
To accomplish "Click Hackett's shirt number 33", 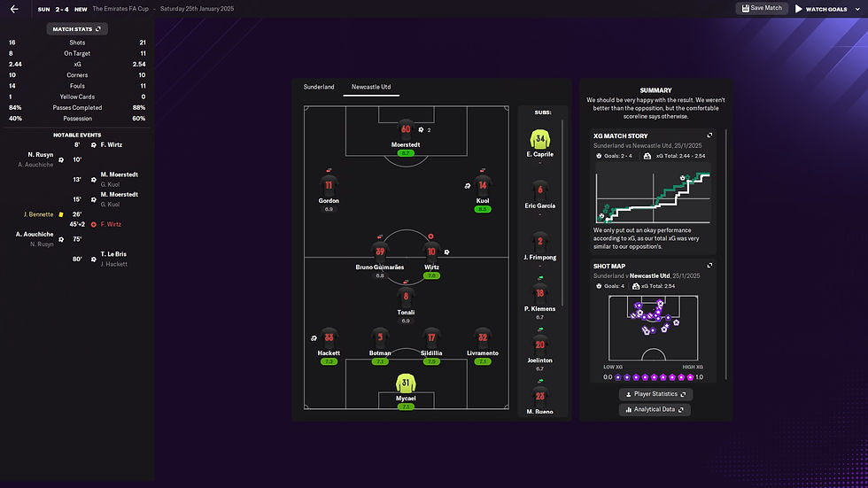I will click(x=329, y=337).
